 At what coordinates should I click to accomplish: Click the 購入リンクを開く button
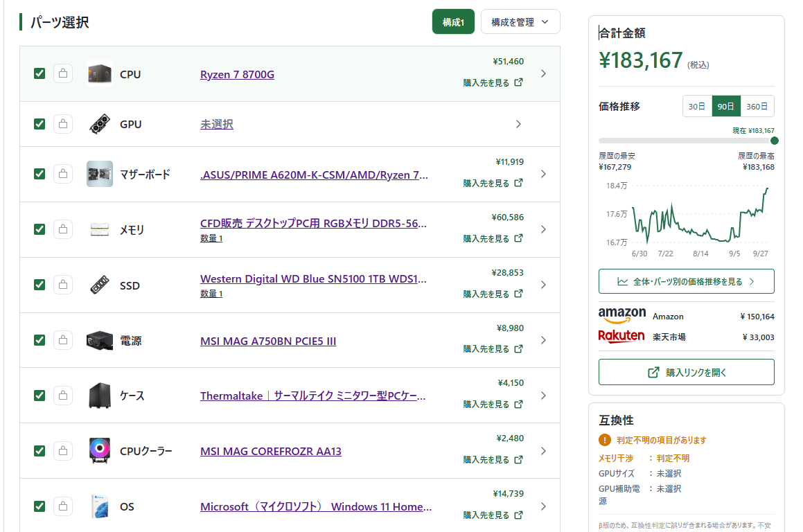click(x=686, y=372)
